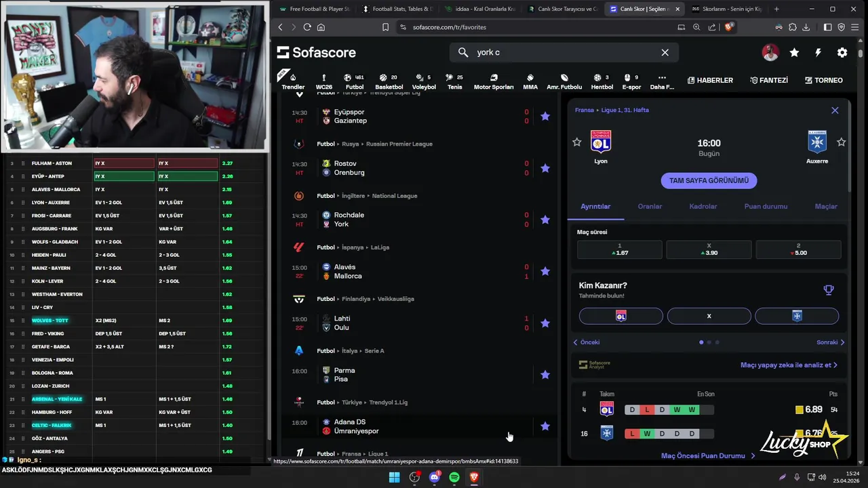Toggle favorite star for Parma vs Pisa
Screen dimensions: 868x488
545,375
